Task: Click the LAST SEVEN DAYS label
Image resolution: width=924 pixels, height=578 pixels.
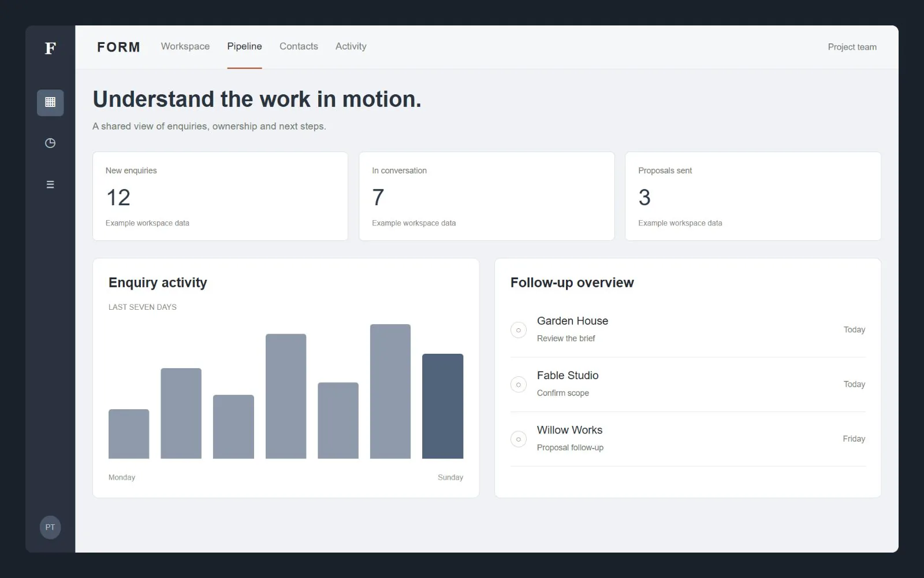Action: tap(143, 307)
